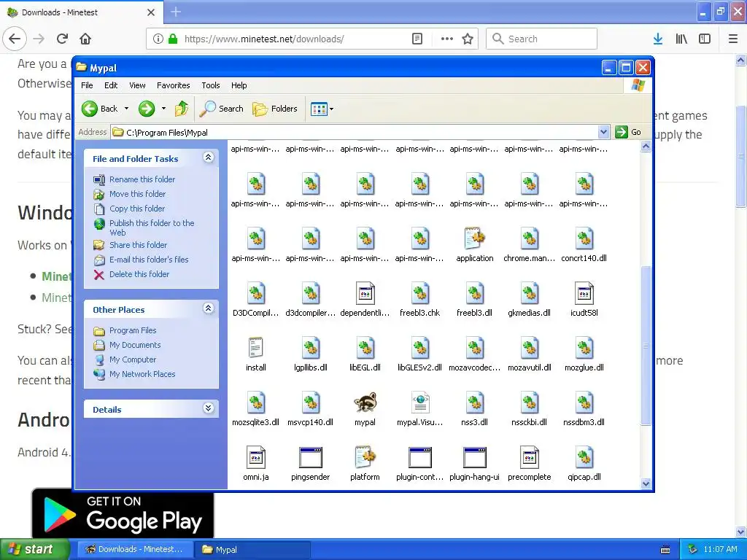Open the browser hamburger menu
This screenshot has height=560, width=747.
(x=733, y=39)
